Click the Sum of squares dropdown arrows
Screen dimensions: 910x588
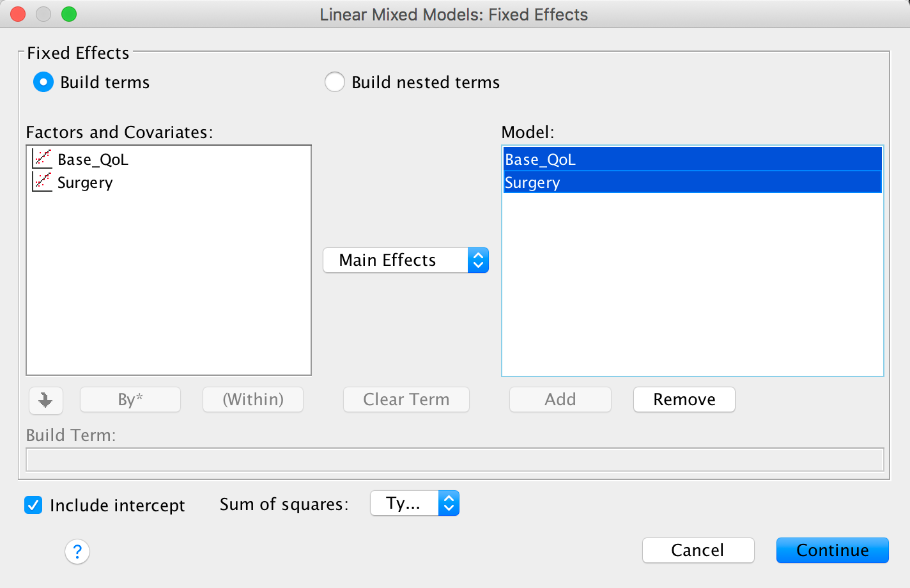click(449, 504)
